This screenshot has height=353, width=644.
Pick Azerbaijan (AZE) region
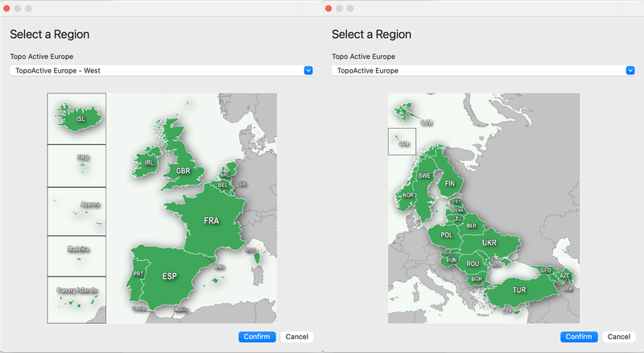point(565,276)
